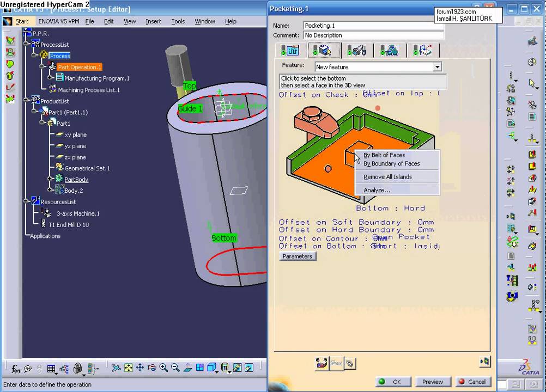Viewport: 546px width, 392px height.
Task: Click 'Bottom : Hard' text in sensitive image
Action: (x=390, y=209)
